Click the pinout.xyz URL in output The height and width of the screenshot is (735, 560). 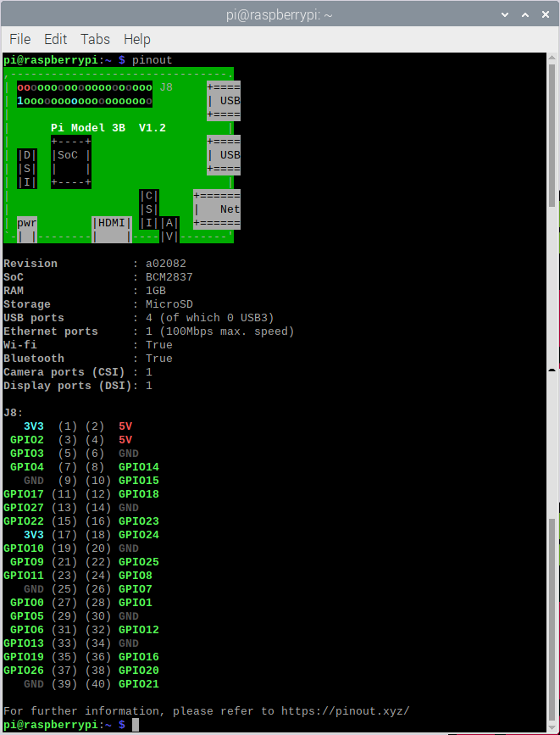point(346,710)
